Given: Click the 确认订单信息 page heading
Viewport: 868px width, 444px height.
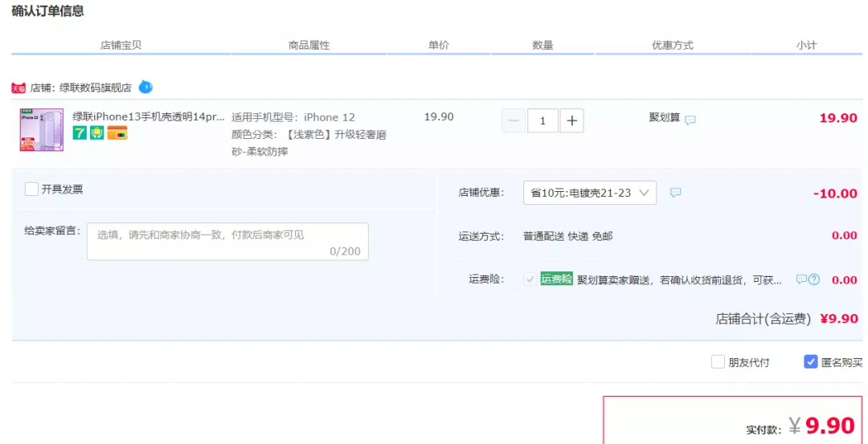Looking at the screenshot, I should pyautogui.click(x=47, y=10).
